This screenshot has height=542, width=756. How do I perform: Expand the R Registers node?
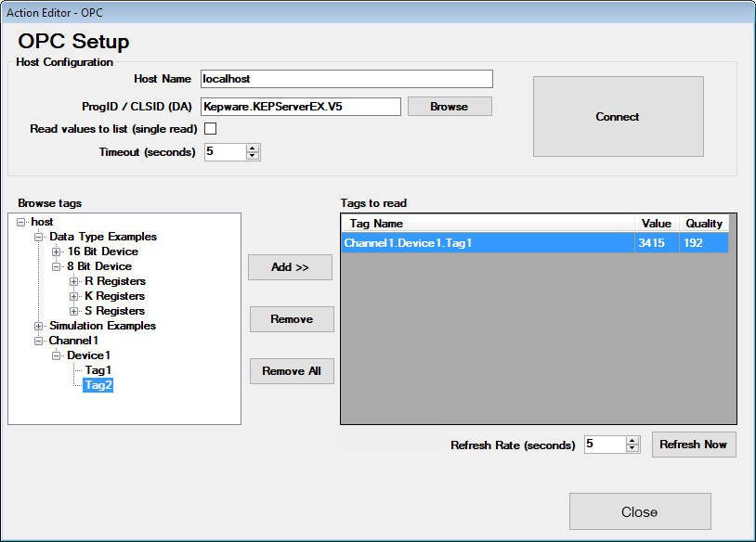tap(74, 281)
